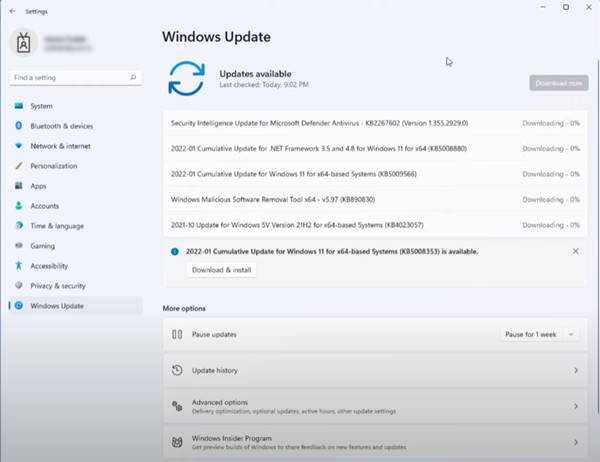Click the Gaming controller icon
This screenshot has width=600, height=462.
[19, 245]
